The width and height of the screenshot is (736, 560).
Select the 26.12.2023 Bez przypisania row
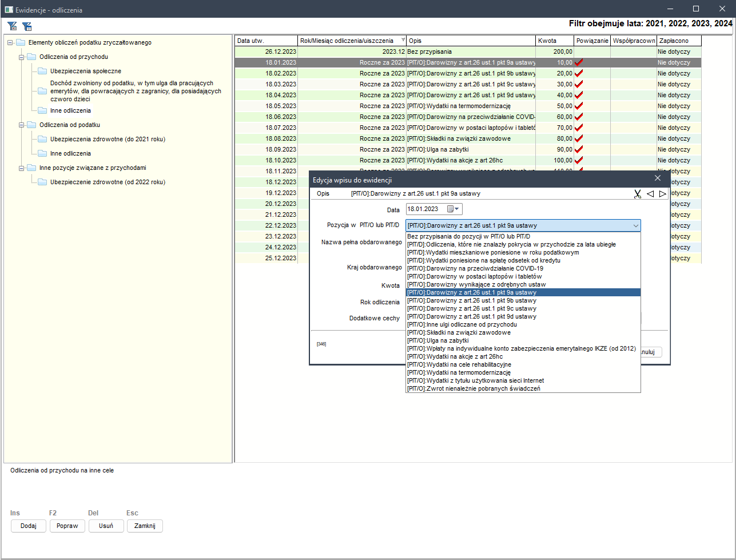coord(468,51)
